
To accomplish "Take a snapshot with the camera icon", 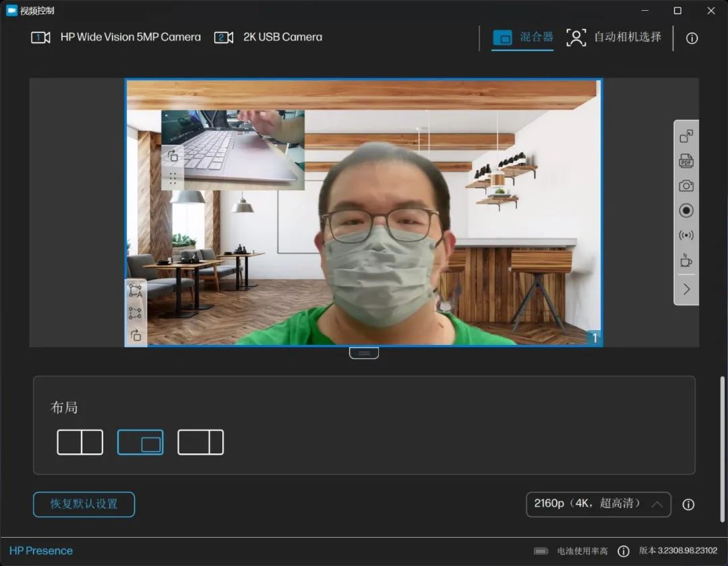I will coord(686,185).
